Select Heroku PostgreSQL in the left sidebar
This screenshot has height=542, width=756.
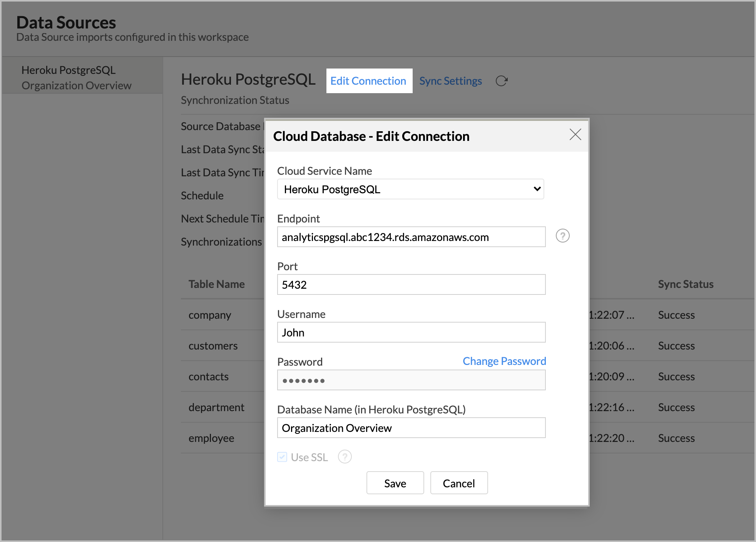tap(69, 70)
